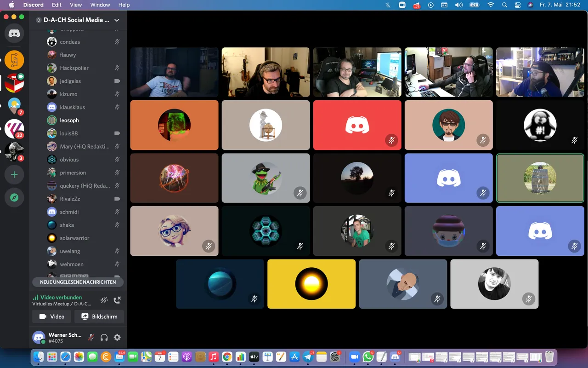Open Discord home direct messages

point(14,34)
